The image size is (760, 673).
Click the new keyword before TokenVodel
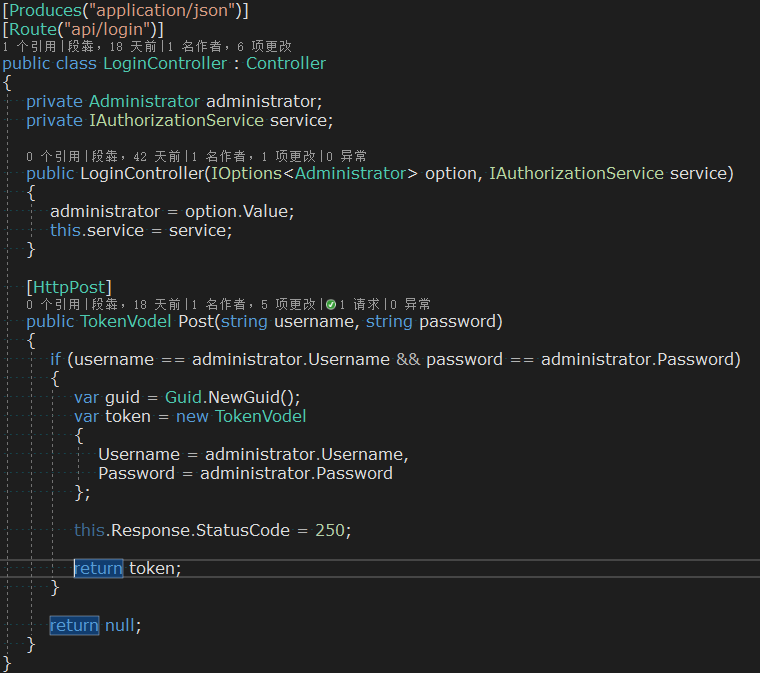pos(192,416)
